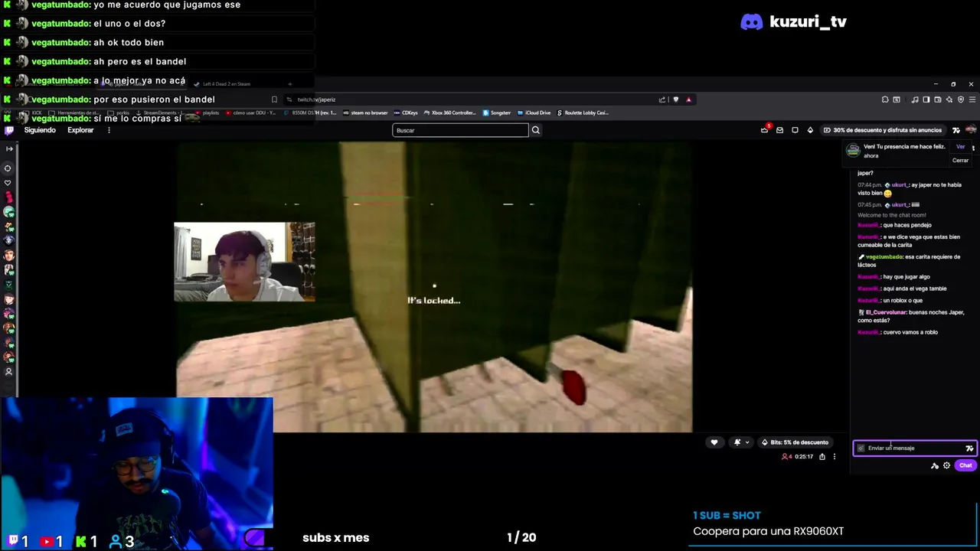Screen dimensions: 980x551
Task: Click Ver on the notification popup
Action: pyautogui.click(x=960, y=146)
